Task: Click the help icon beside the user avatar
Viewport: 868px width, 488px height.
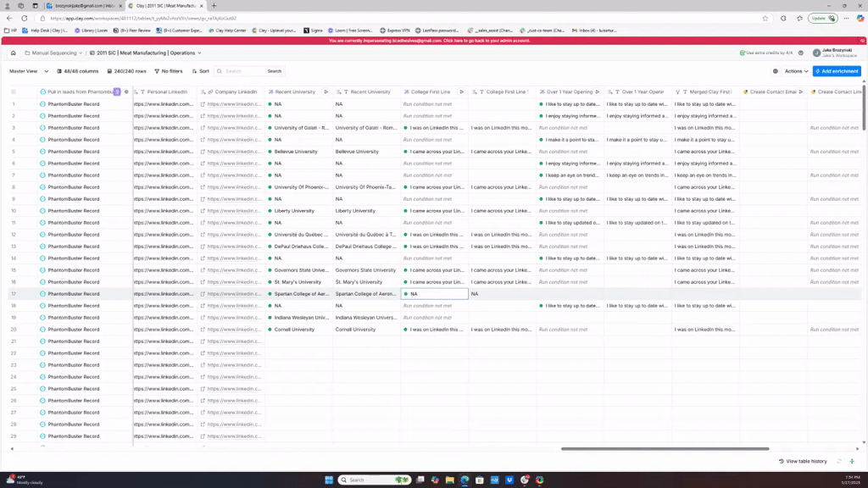Action: point(801,53)
